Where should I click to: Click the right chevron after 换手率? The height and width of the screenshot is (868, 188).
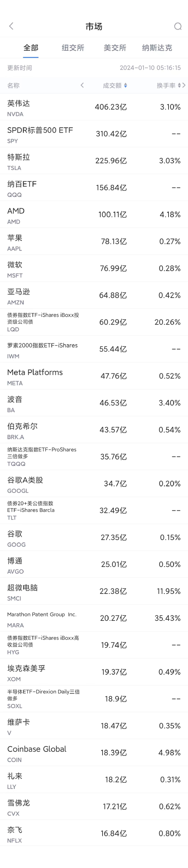[x=184, y=85]
